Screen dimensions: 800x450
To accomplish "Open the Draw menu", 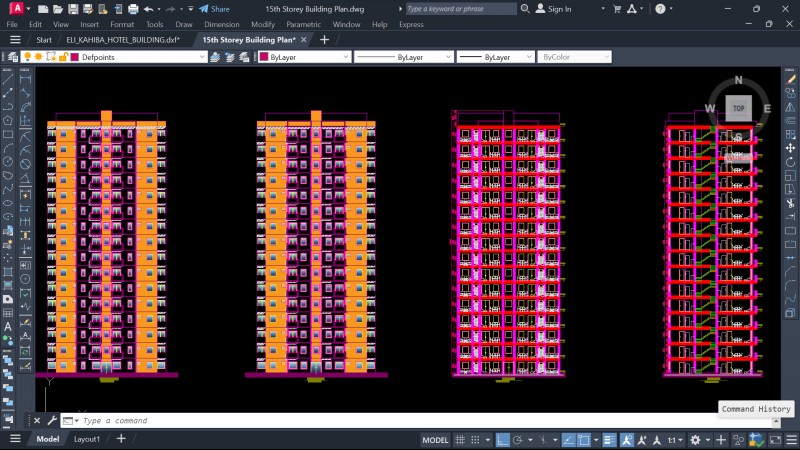I will pyautogui.click(x=184, y=24).
